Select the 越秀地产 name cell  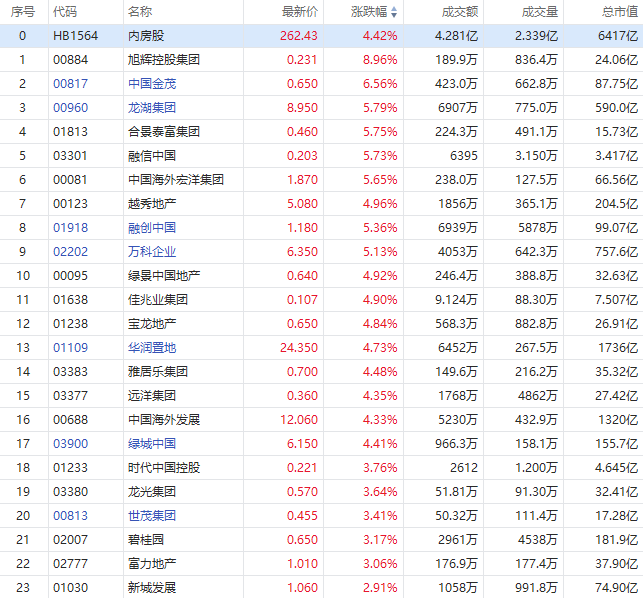[152, 204]
